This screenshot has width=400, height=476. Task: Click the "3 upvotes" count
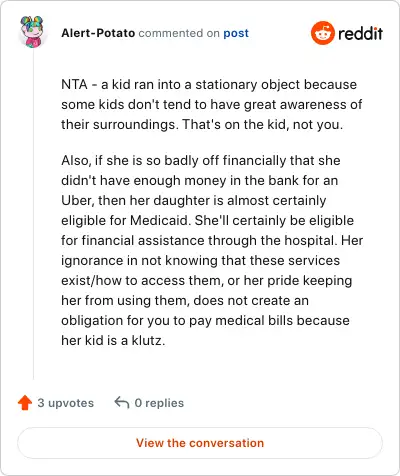click(x=66, y=403)
